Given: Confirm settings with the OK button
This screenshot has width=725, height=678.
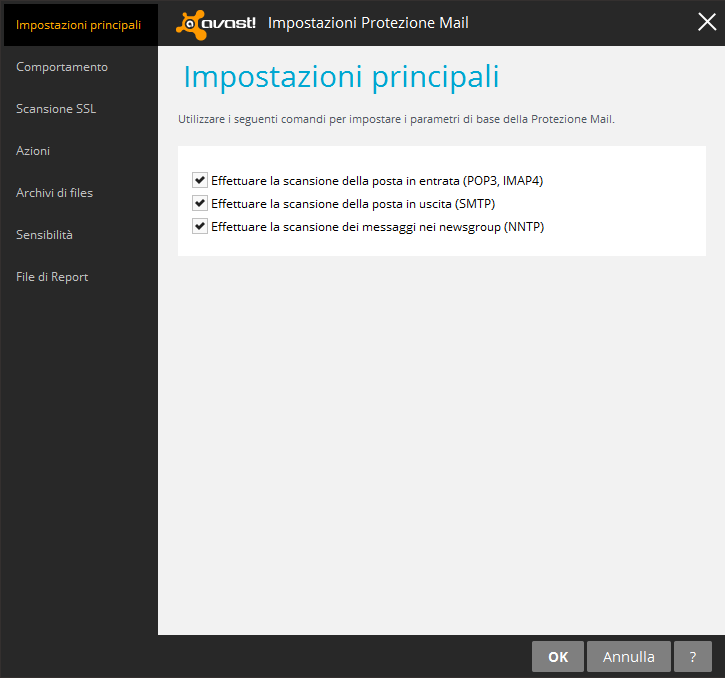Looking at the screenshot, I should [558, 656].
